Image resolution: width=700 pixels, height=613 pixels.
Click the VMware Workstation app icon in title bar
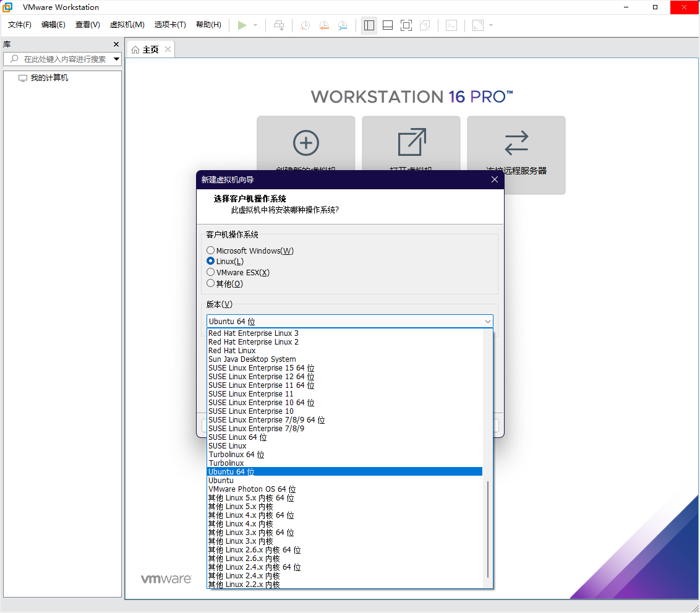(x=7, y=7)
